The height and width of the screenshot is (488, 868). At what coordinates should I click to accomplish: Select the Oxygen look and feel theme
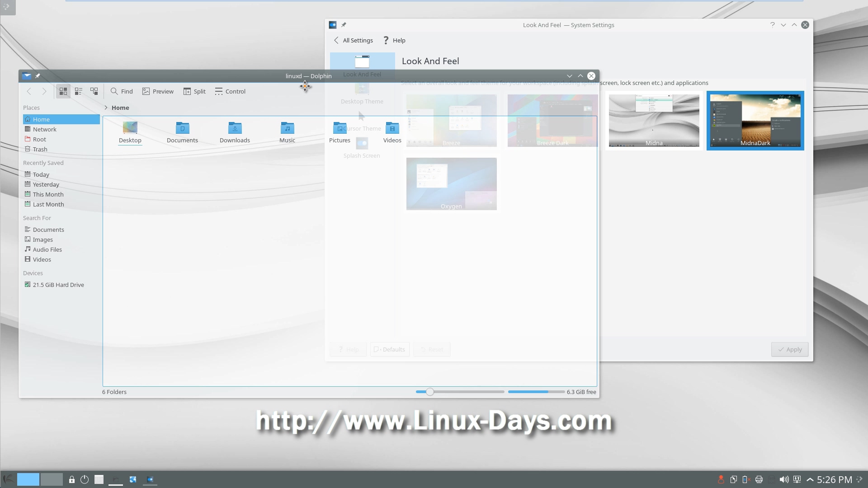pos(452,184)
